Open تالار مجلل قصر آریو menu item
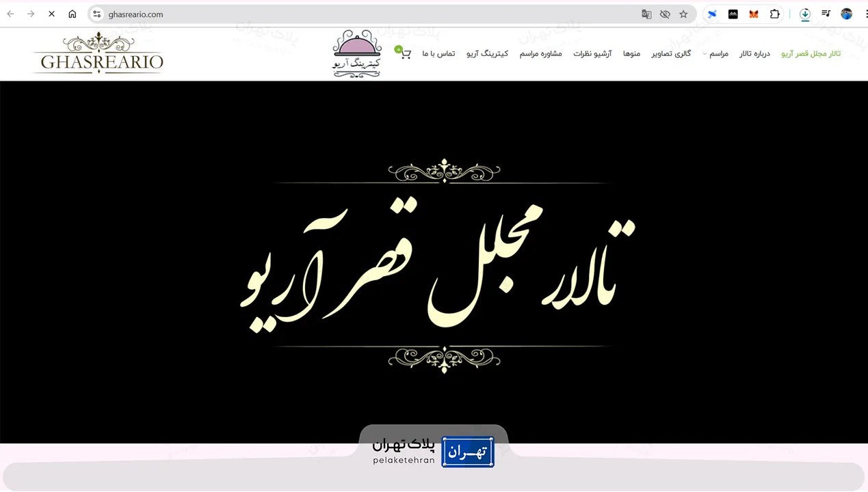This screenshot has width=868, height=492. pyautogui.click(x=811, y=53)
